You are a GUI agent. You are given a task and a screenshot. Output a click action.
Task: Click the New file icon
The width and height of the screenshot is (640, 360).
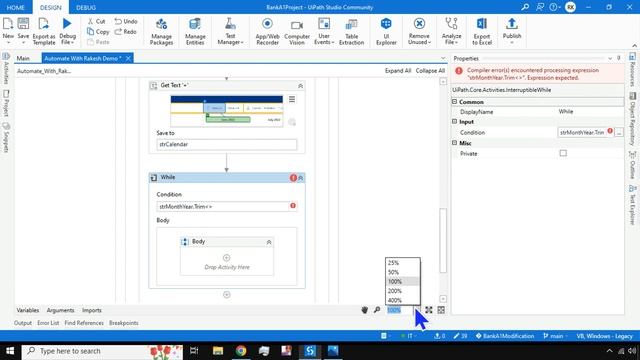8,25
